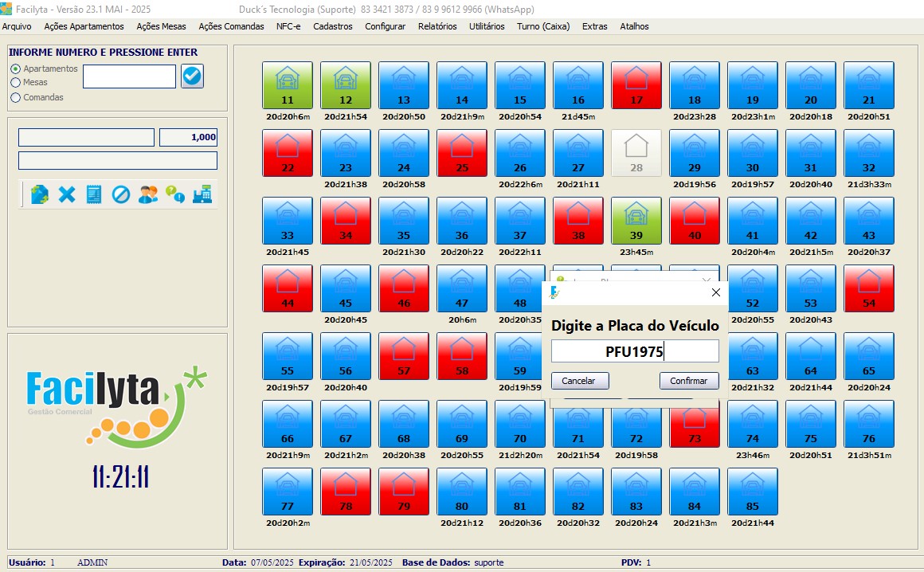Open the receipt icon in the toolbar
Image resolution: width=924 pixels, height=572 pixels.
tap(94, 194)
